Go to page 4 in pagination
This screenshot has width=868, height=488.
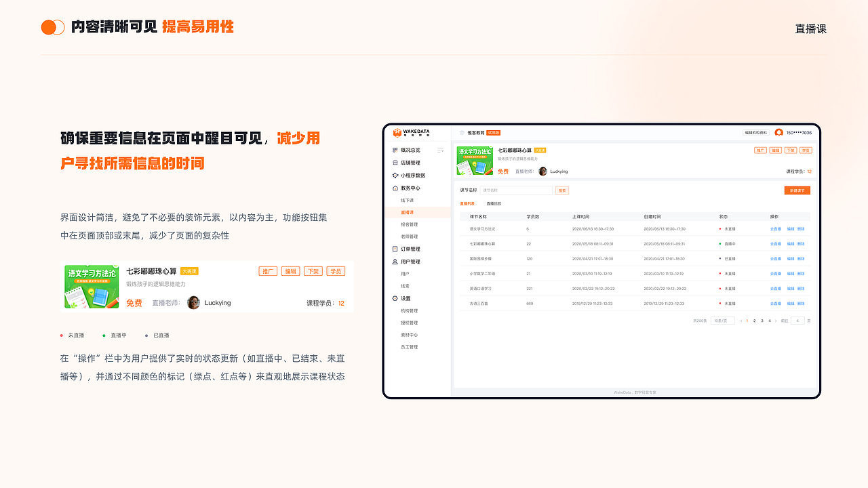tap(769, 321)
